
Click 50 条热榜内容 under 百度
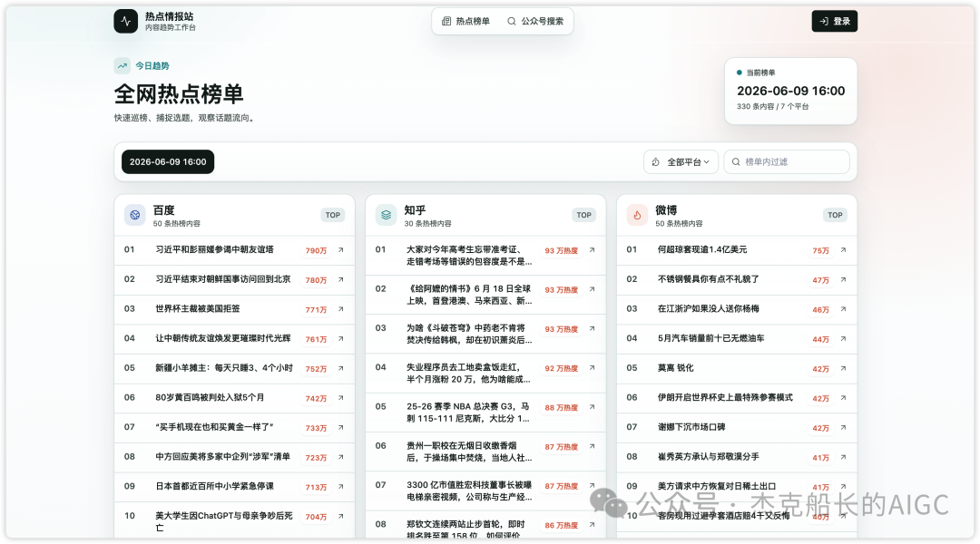coord(176,224)
